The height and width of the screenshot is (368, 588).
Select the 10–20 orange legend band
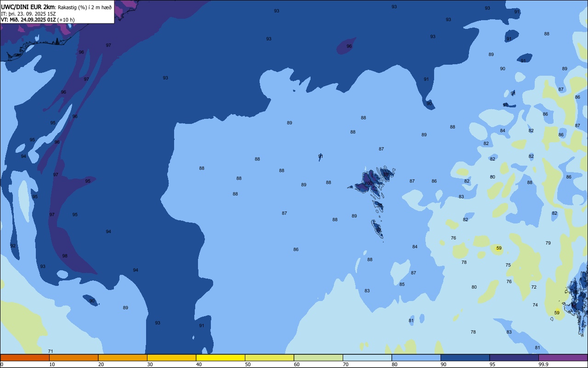pos(73,357)
